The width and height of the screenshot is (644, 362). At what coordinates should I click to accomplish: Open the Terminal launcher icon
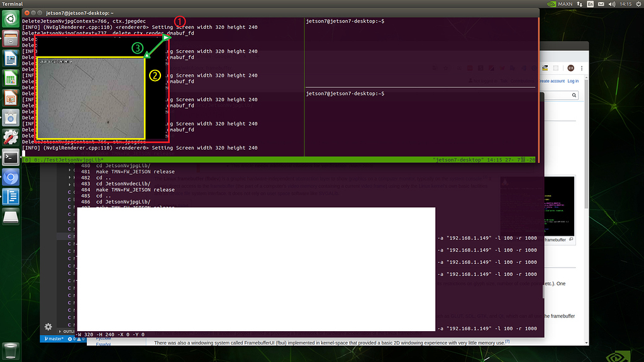pos(10,157)
